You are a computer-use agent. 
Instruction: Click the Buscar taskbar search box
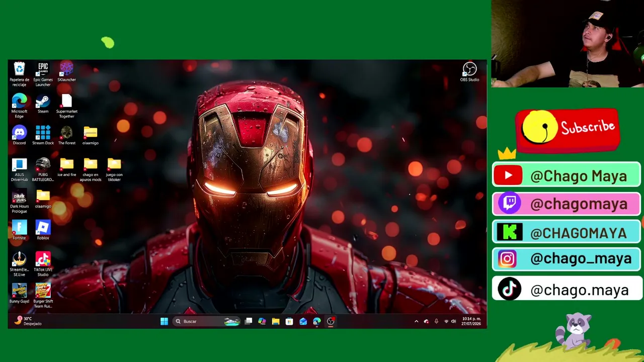pyautogui.click(x=206, y=321)
